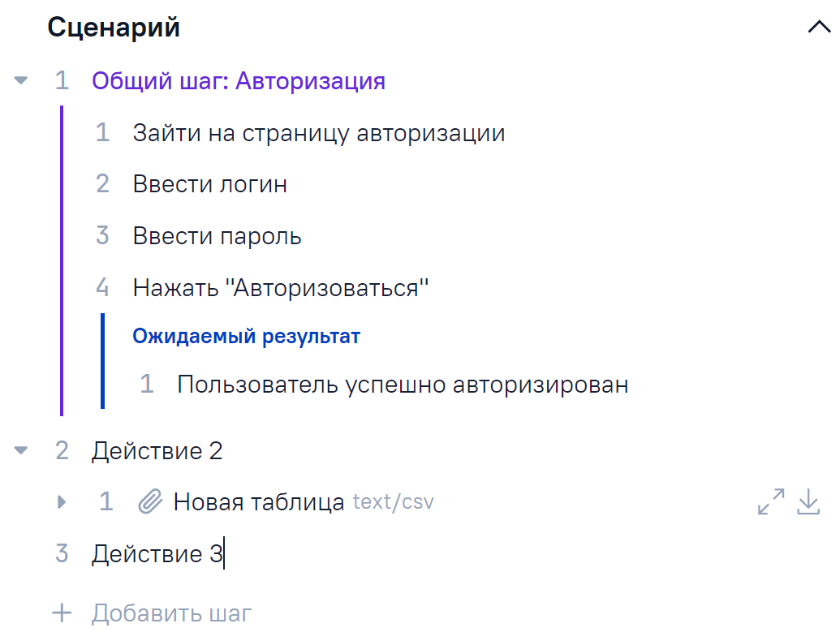Click the Новая таблица file name
This screenshot has width=840, height=632.
point(259,502)
